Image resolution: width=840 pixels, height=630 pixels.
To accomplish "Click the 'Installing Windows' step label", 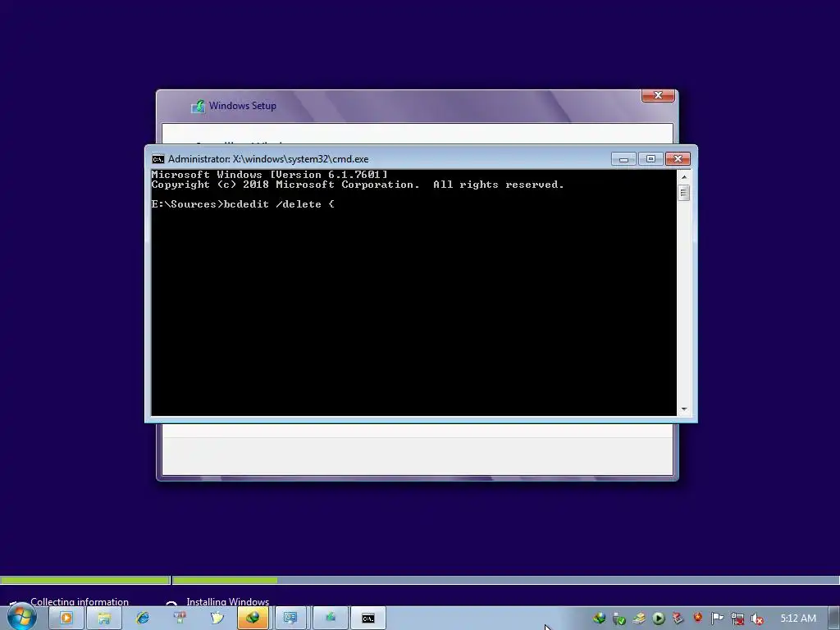I will tap(228, 601).
